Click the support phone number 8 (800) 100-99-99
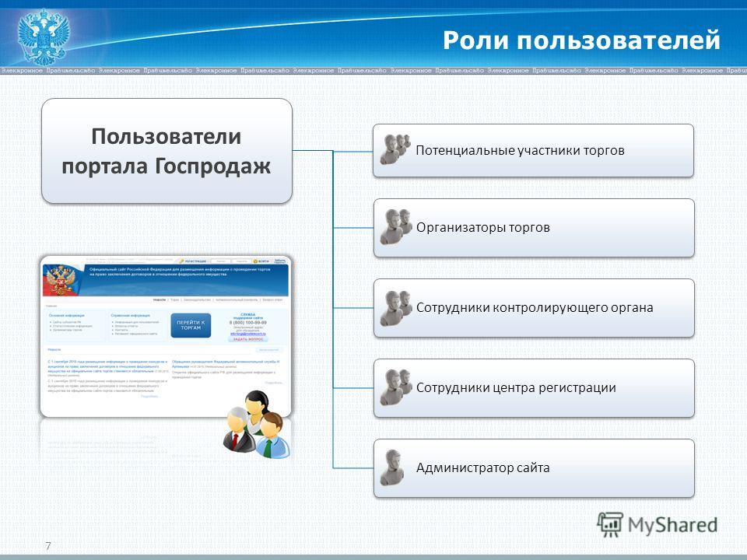 (x=248, y=322)
